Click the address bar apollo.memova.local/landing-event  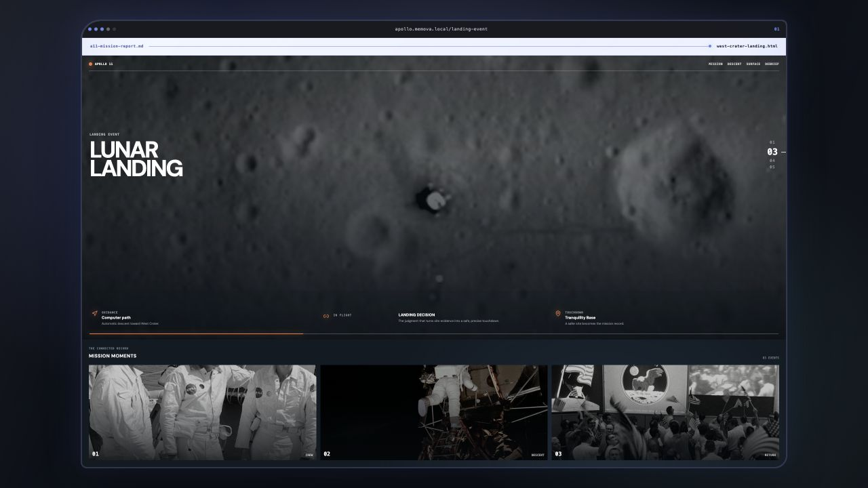click(441, 29)
